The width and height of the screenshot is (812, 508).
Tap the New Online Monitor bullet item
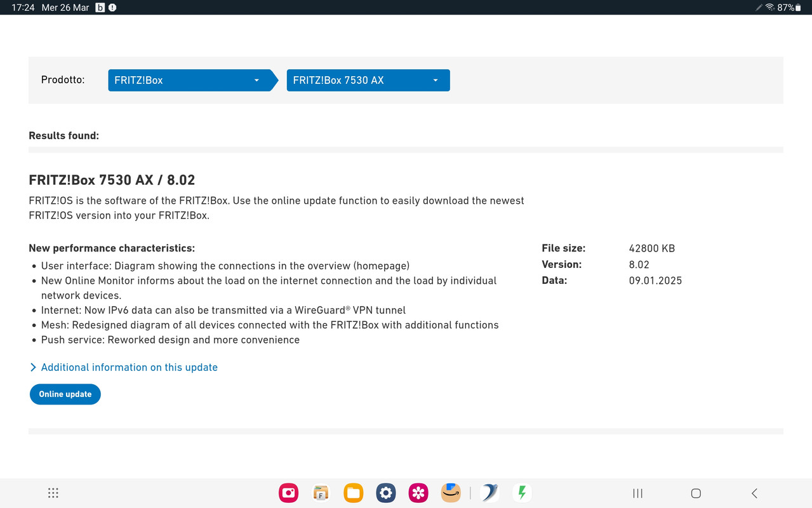tap(269, 288)
